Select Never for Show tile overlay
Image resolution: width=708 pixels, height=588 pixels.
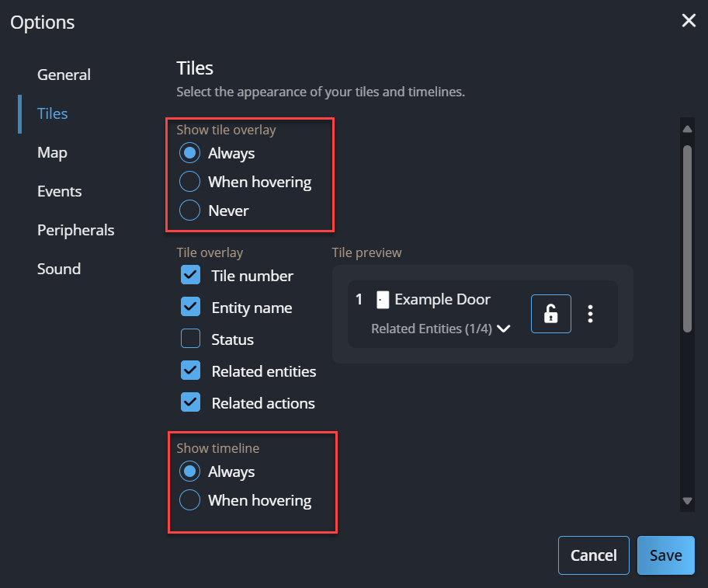190,210
